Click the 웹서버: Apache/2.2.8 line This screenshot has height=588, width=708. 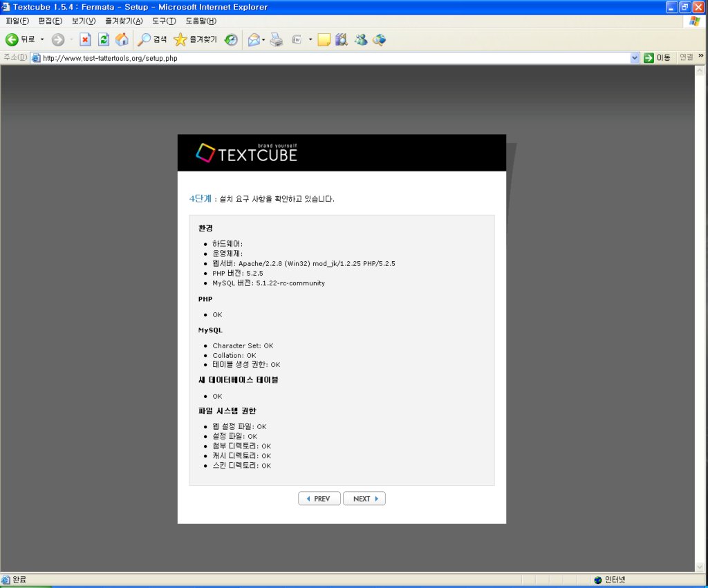304,263
